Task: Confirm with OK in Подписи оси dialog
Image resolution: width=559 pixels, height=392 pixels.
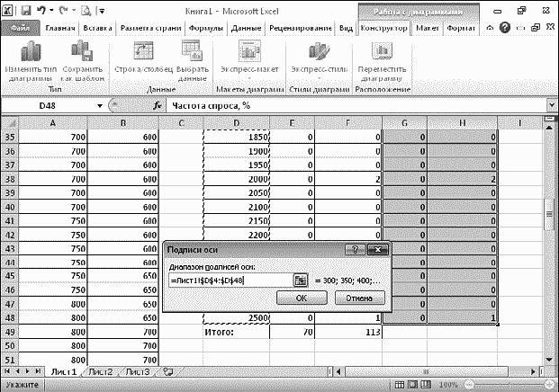Action: (302, 298)
